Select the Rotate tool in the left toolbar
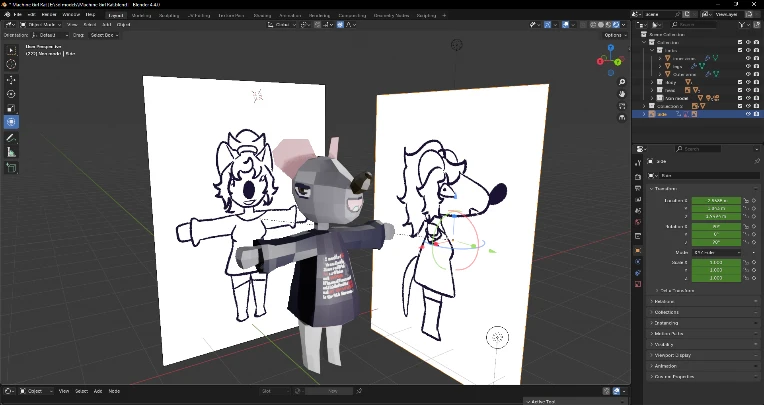The height and width of the screenshot is (405, 764). [11, 94]
